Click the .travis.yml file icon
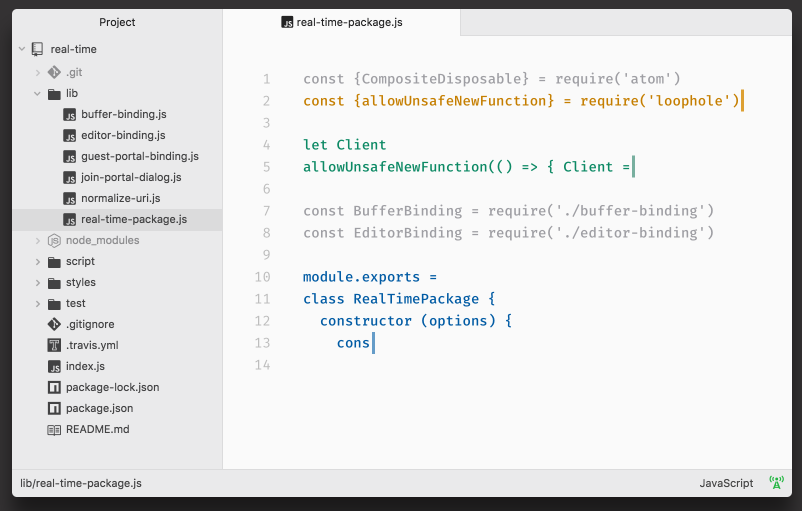 point(54,345)
